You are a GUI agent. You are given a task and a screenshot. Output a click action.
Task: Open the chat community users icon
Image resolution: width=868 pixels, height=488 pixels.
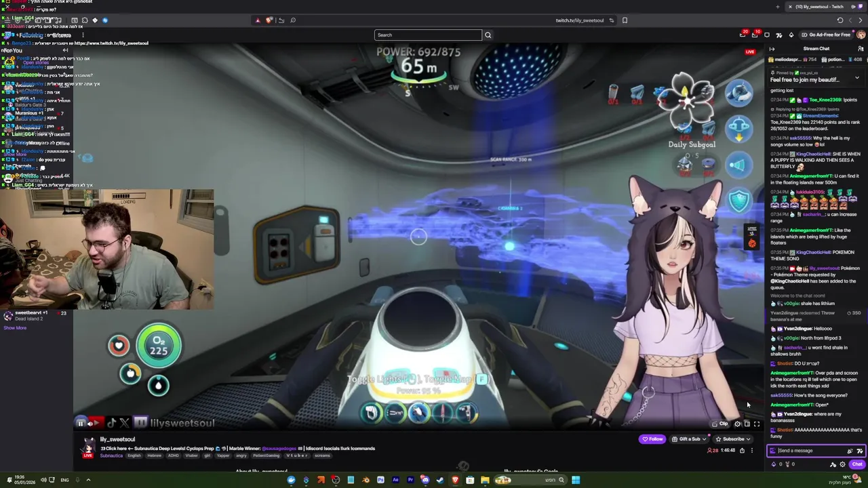(x=861, y=49)
